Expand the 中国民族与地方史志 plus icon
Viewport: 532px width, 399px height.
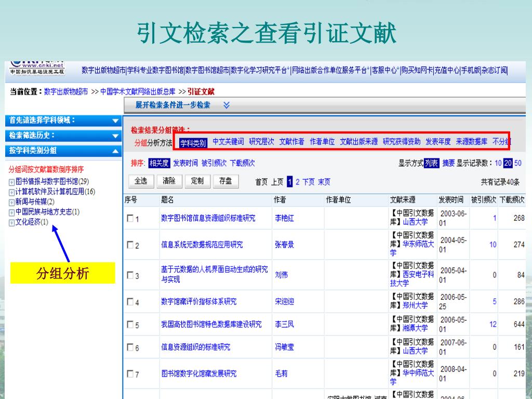11,212
